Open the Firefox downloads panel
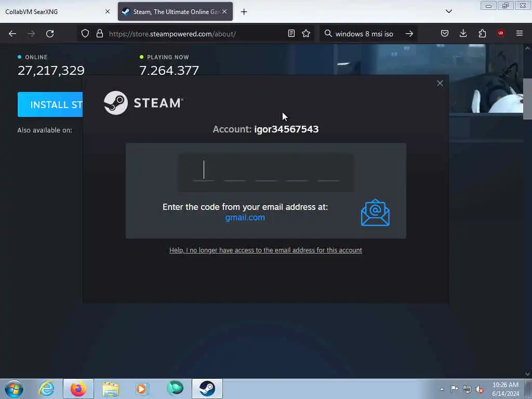Viewport: 532px width, 399px height. pyautogui.click(x=463, y=33)
